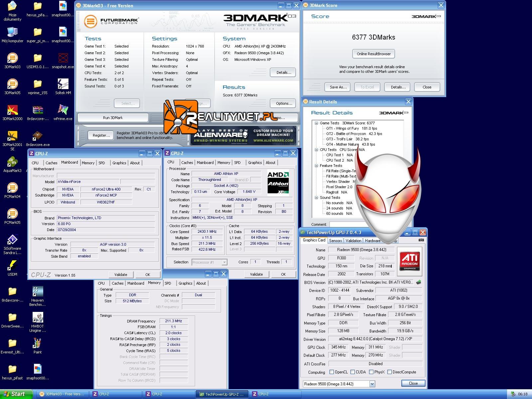Open USDM lightning desktop icon

pos(12,268)
